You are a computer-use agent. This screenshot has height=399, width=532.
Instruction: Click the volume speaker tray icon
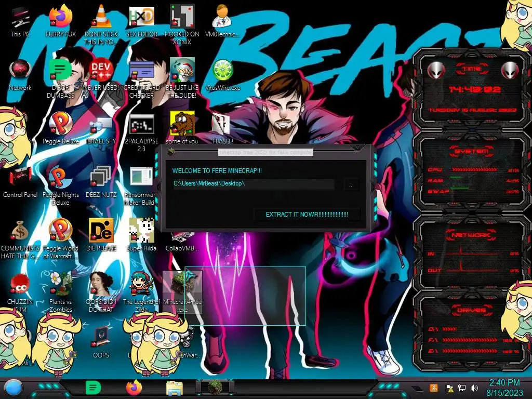(474, 388)
